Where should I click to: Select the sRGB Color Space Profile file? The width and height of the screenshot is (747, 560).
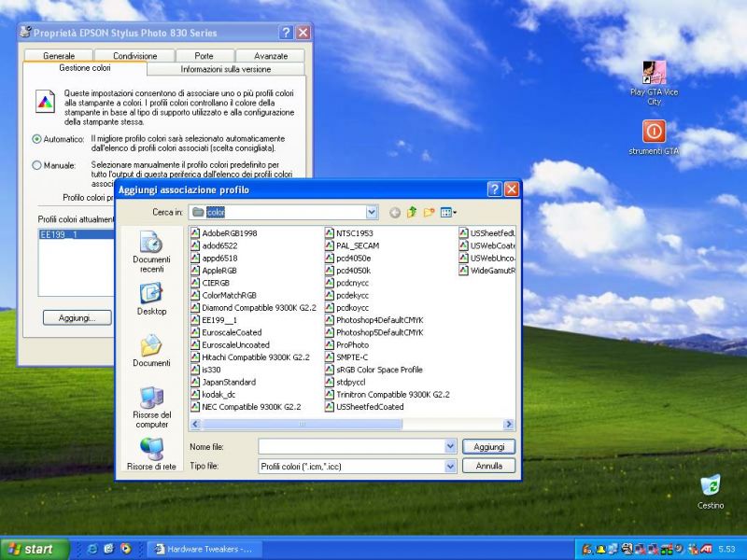click(x=374, y=370)
